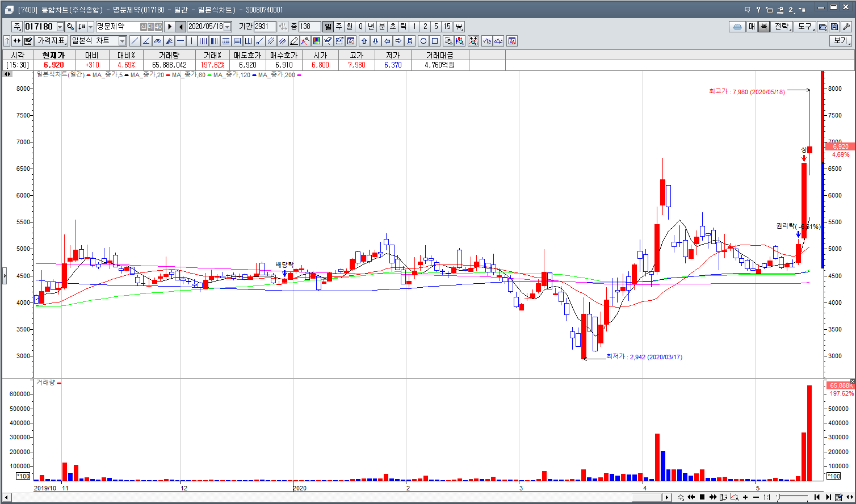Screen dimensions: 856x504
Task: Click the cloud icon button
Action: tap(737, 27)
